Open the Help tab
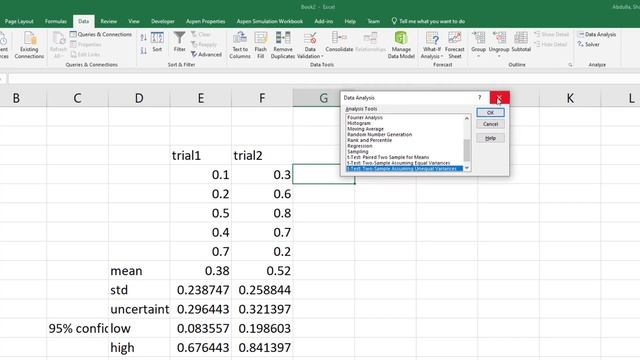 click(x=350, y=21)
